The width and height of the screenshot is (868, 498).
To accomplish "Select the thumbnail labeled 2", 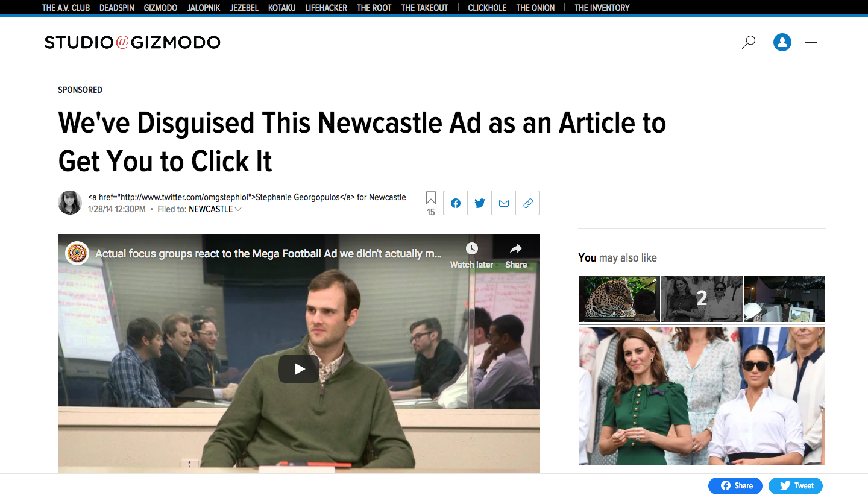I will pos(702,299).
